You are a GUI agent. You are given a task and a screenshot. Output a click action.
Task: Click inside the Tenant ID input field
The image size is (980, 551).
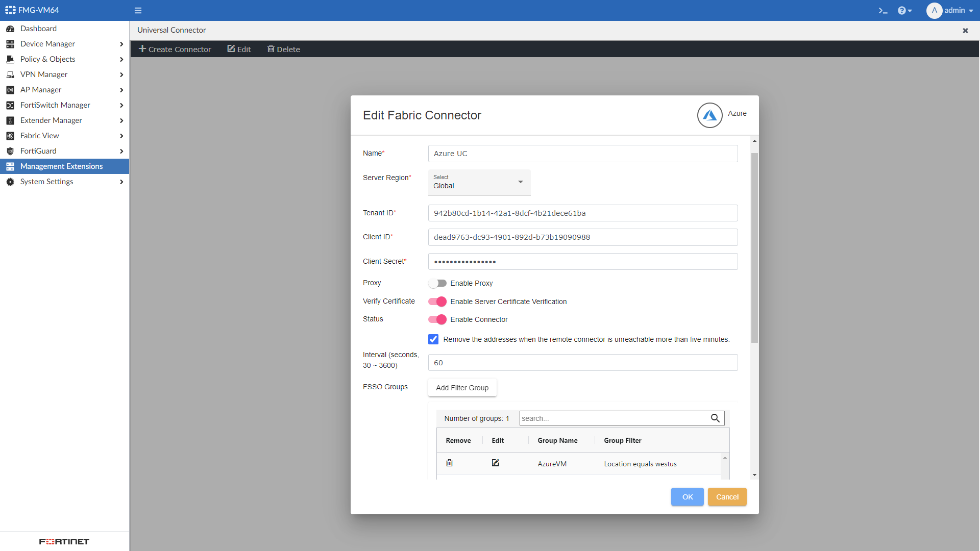(x=583, y=213)
